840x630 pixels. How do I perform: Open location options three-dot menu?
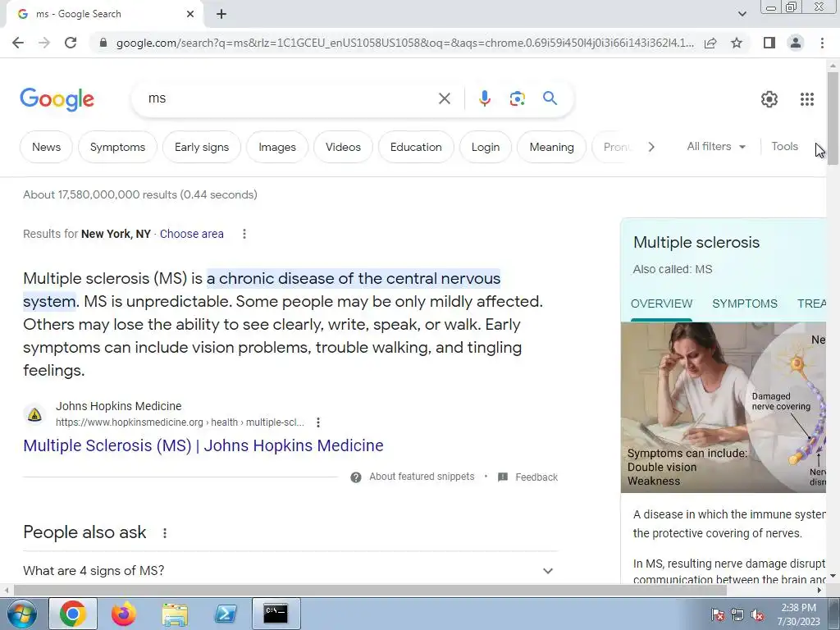[244, 234]
